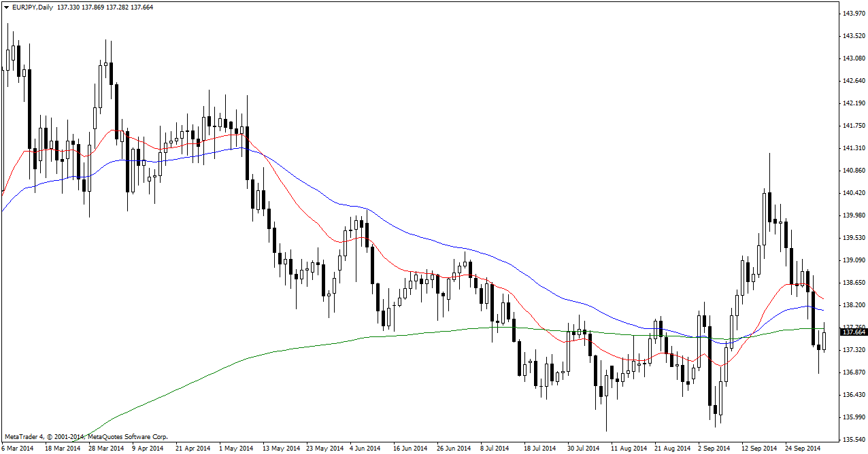Select the 1 May 2014 date marker

tap(235, 449)
